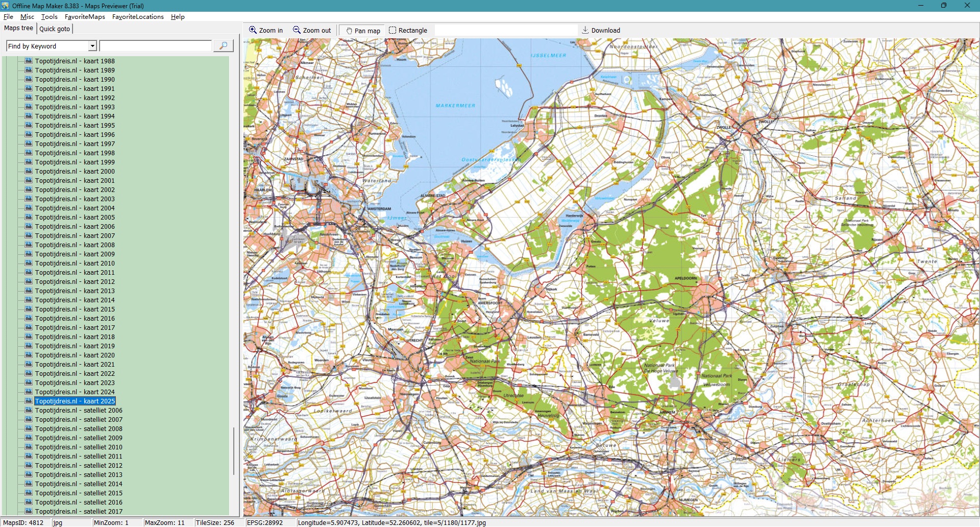Open the FavoriteMaps menu
The width and height of the screenshot is (980, 527).
[x=85, y=17]
